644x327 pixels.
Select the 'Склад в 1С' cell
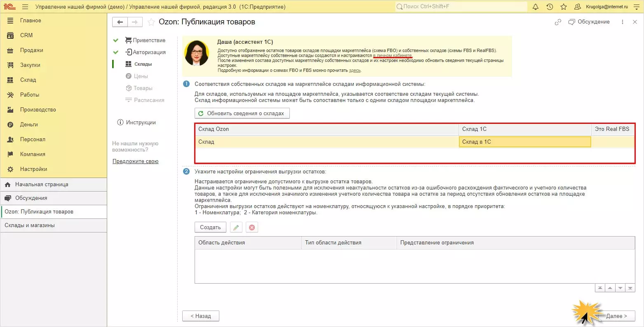[525, 142]
